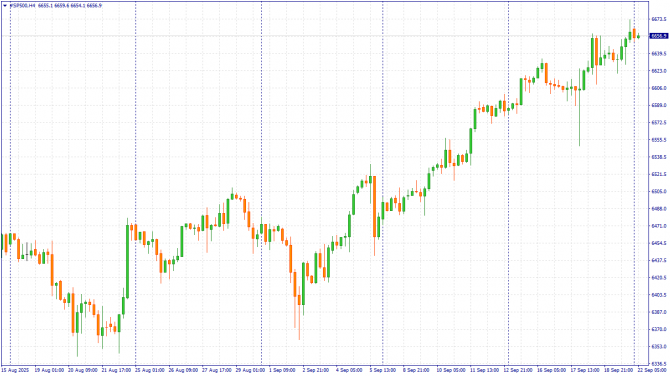670x376 pixels.
Task: Select the 21 Aug 17:00 time label
Action: (x=117, y=370)
